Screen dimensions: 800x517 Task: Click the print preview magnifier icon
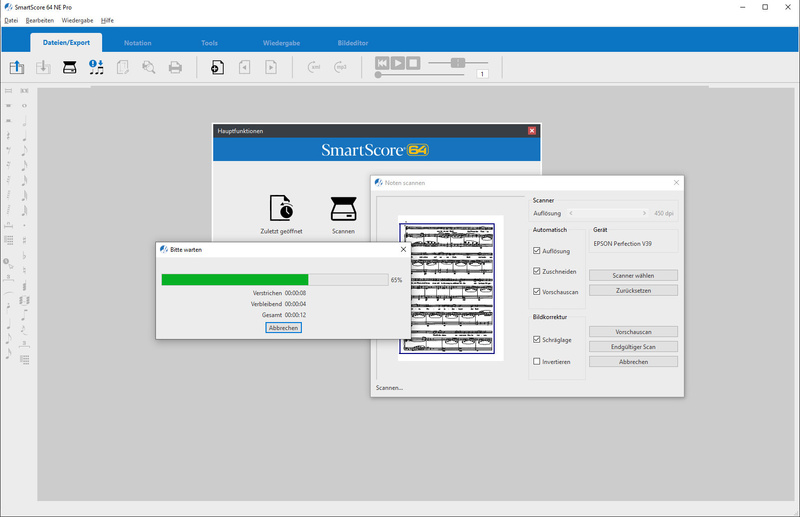pyautogui.click(x=148, y=67)
